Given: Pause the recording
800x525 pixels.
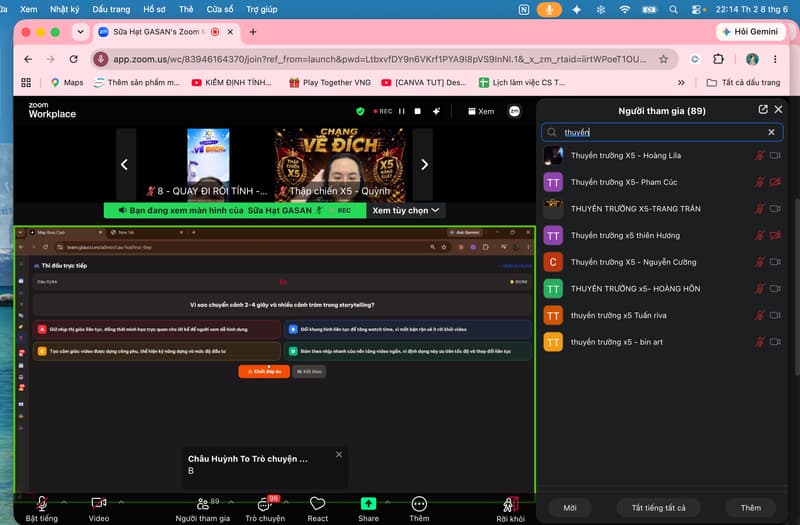Looking at the screenshot, I should 402,111.
